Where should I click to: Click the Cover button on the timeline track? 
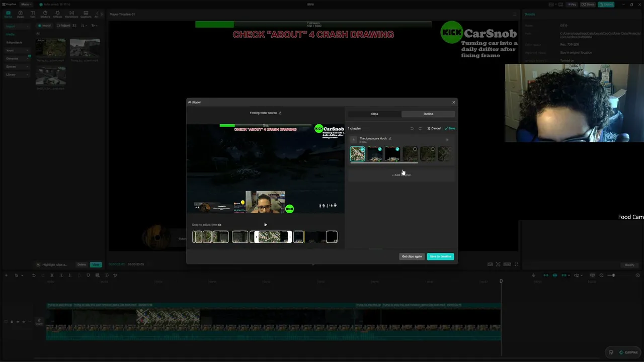click(39, 322)
